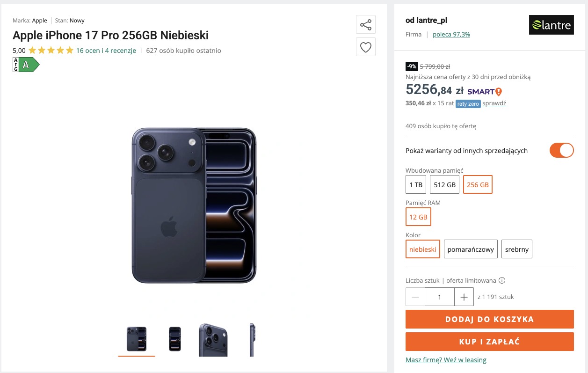
Task: Open the sprawdź installments link
Action: click(x=494, y=103)
